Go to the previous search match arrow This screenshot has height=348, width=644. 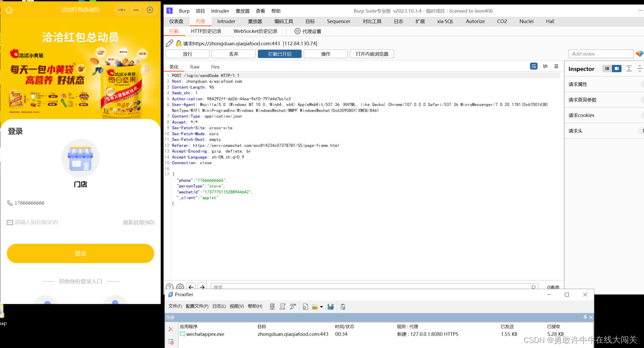coord(191,287)
